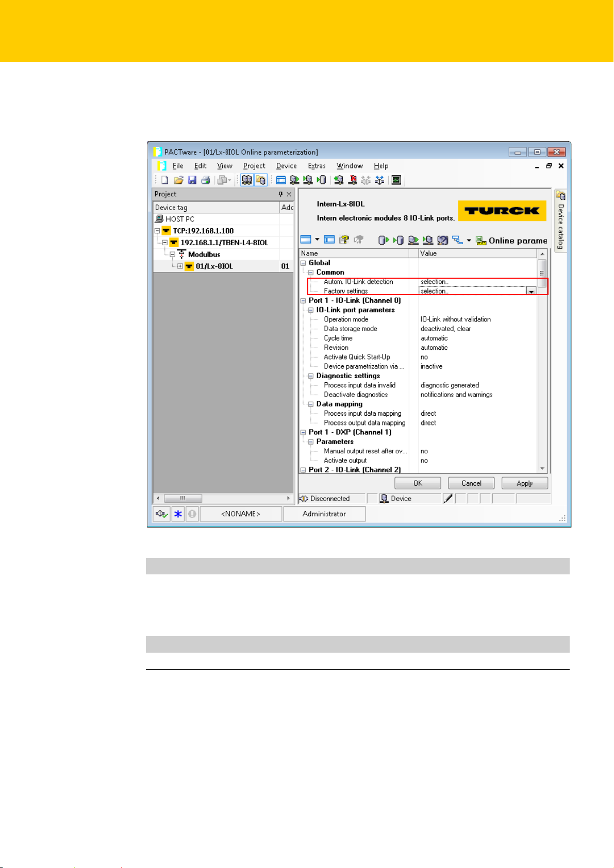Screen dimensions: 614x868
Task: Click the blue double-arrow icon beside the disconnect icon
Action: click(x=379, y=180)
